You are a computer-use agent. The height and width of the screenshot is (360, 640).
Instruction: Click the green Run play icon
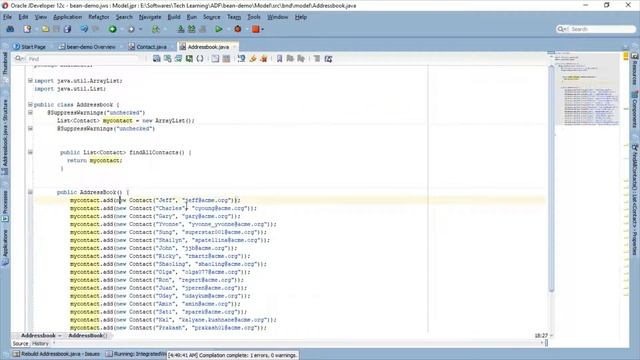coord(219,29)
